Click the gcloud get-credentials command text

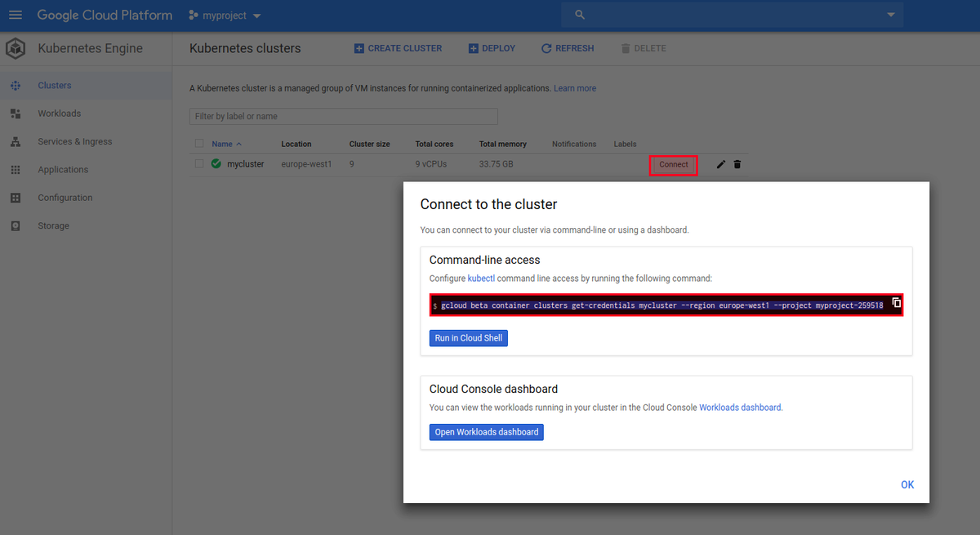(662, 305)
